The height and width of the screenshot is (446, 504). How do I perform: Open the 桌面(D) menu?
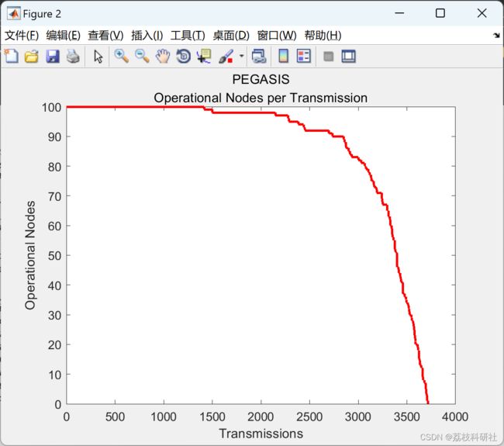click(231, 36)
